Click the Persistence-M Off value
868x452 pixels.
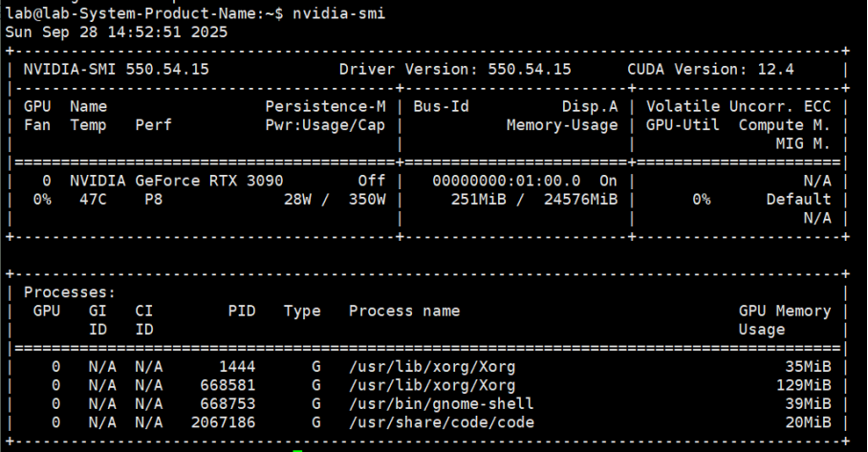pyautogui.click(x=372, y=181)
